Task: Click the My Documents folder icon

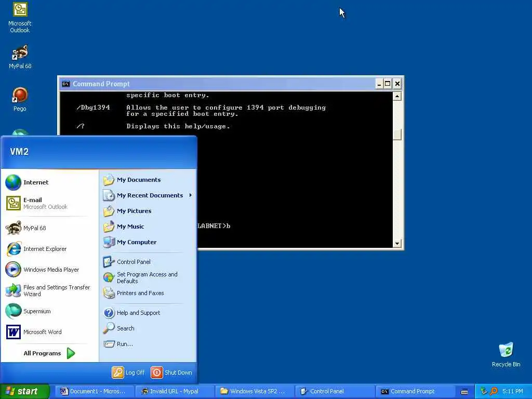Action: (109, 180)
